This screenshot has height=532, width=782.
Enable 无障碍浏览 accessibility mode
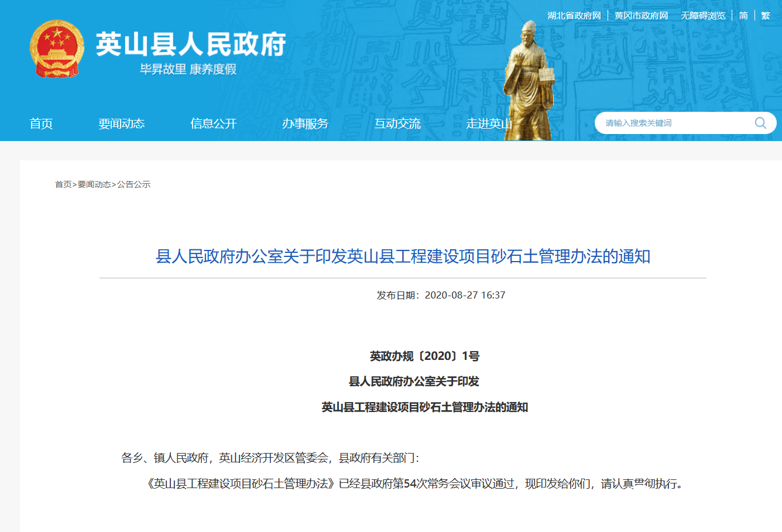point(703,16)
